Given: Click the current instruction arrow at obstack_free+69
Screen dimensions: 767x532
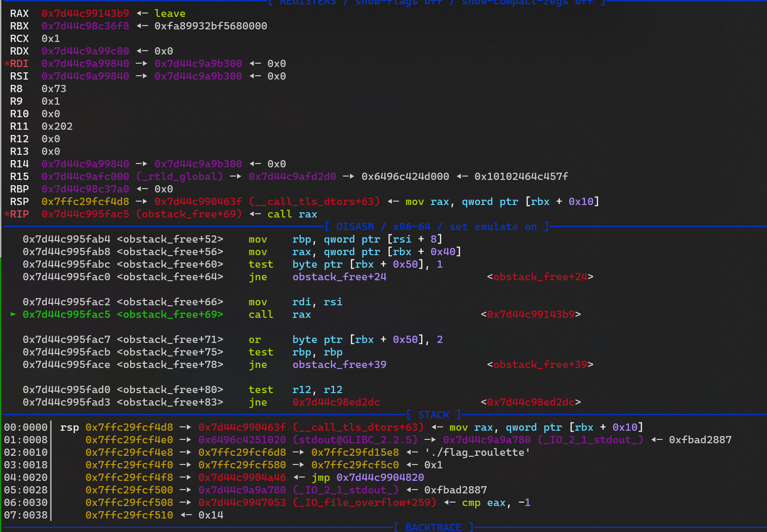Looking at the screenshot, I should pyautogui.click(x=14, y=314).
